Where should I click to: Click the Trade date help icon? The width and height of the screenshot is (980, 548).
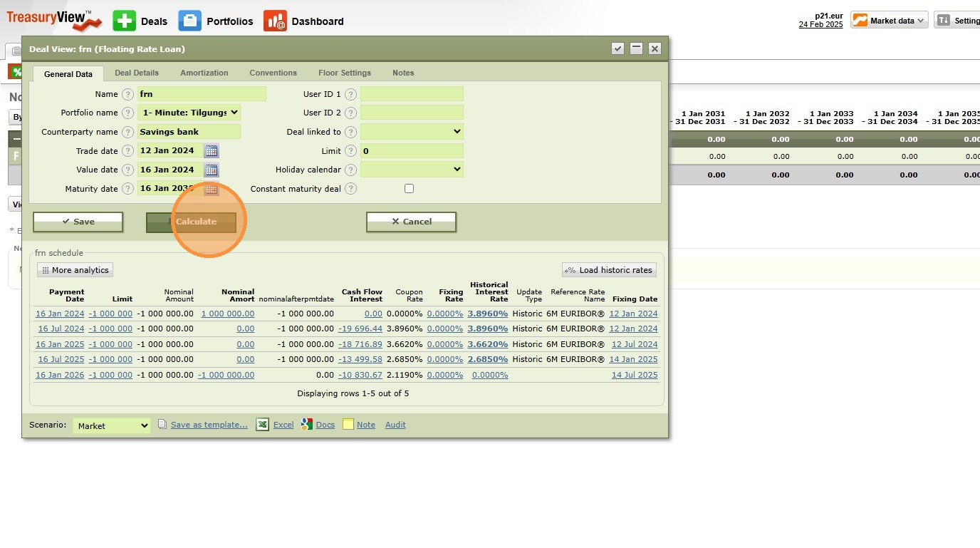[x=127, y=151]
